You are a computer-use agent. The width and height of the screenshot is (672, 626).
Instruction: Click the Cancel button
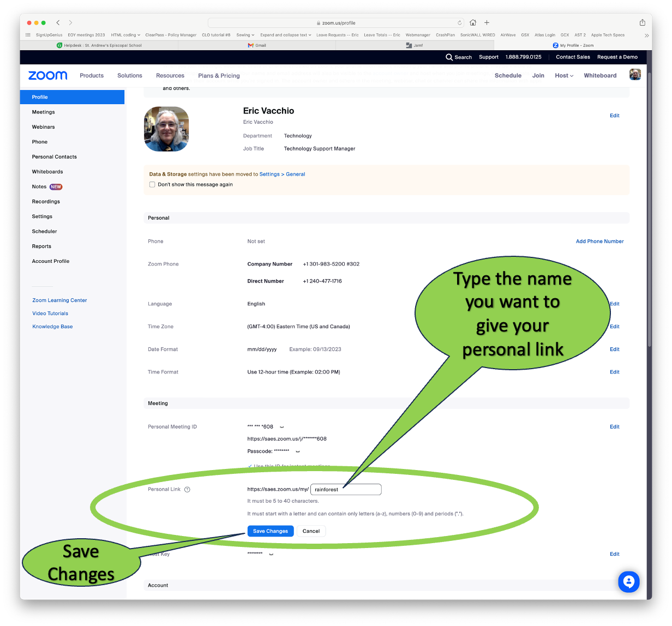pos(311,531)
